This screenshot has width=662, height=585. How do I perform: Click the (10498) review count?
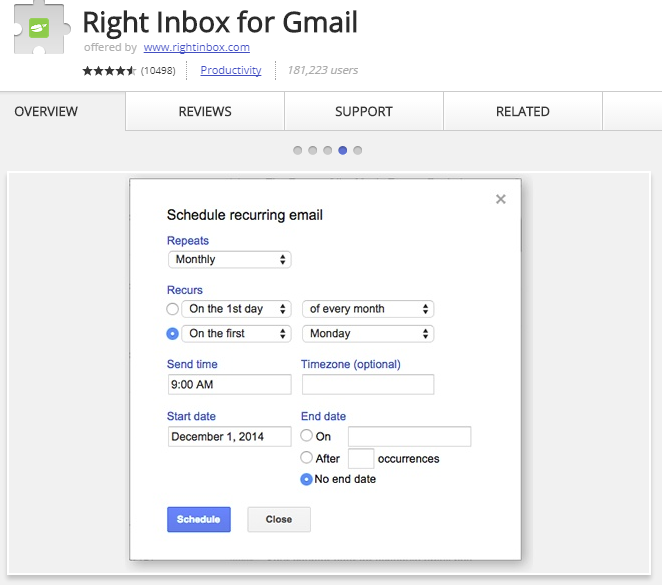[x=158, y=70]
